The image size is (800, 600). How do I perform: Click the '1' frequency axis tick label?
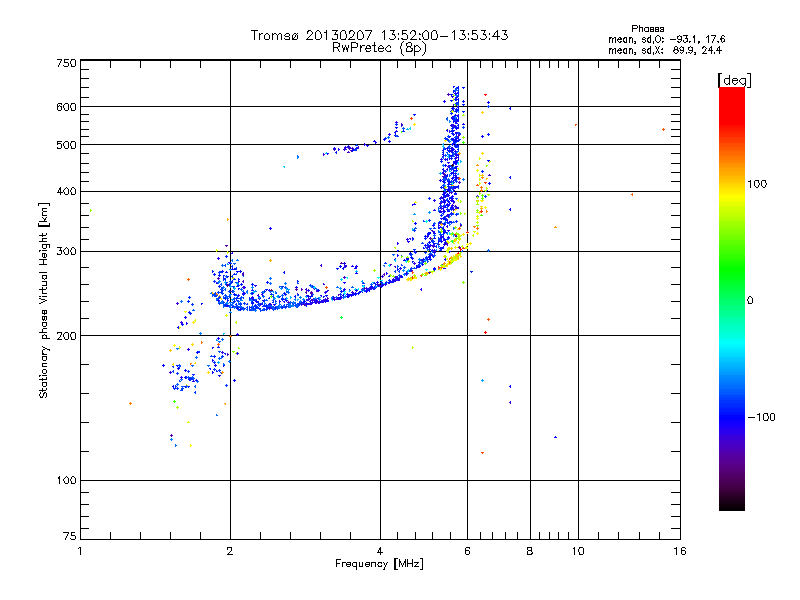(x=80, y=551)
